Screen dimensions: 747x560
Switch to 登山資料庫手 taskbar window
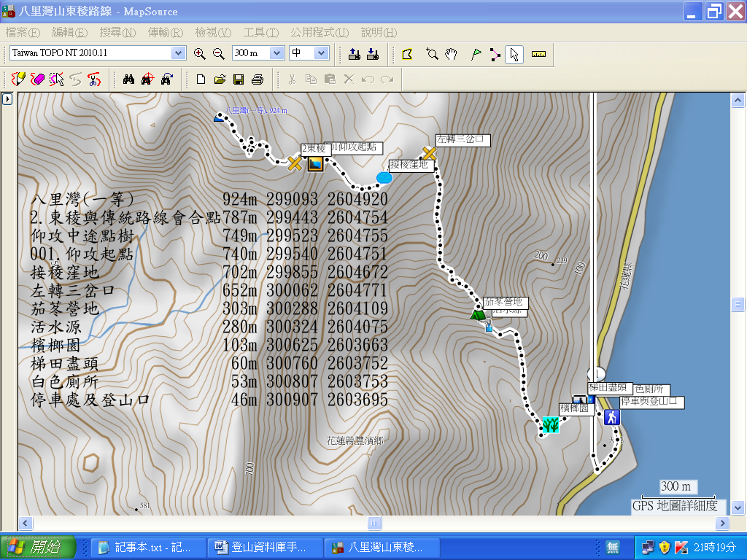[x=265, y=548]
